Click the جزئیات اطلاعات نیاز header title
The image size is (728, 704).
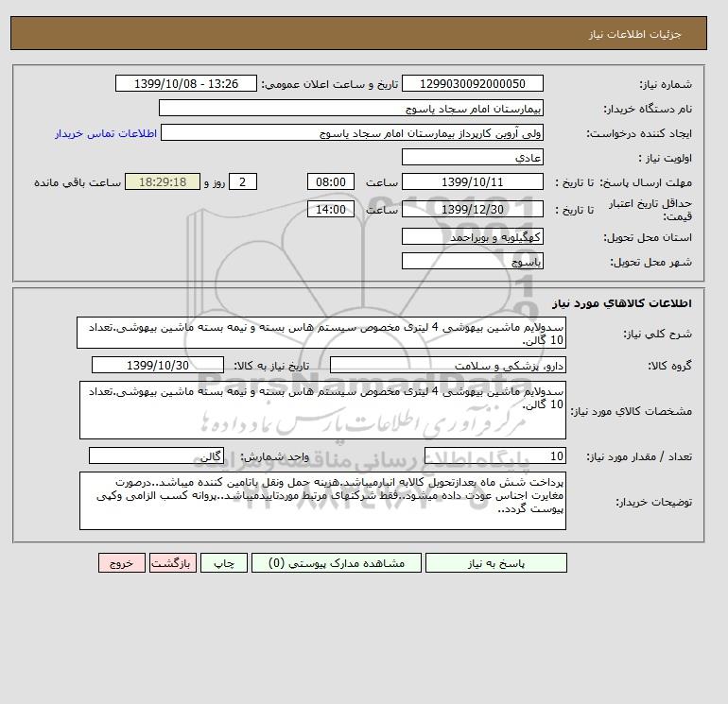(x=634, y=34)
